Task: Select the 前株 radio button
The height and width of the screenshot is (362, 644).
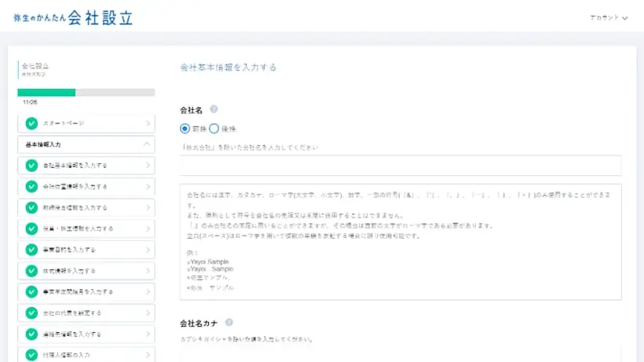Action: 185,129
